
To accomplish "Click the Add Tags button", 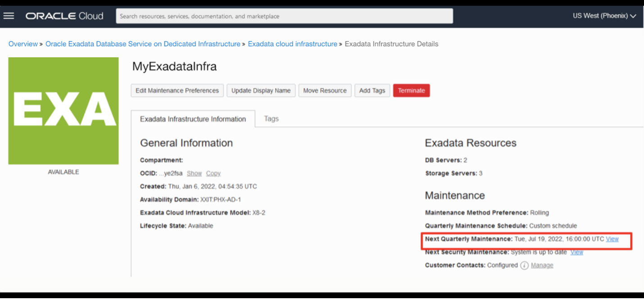I will pyautogui.click(x=372, y=91).
